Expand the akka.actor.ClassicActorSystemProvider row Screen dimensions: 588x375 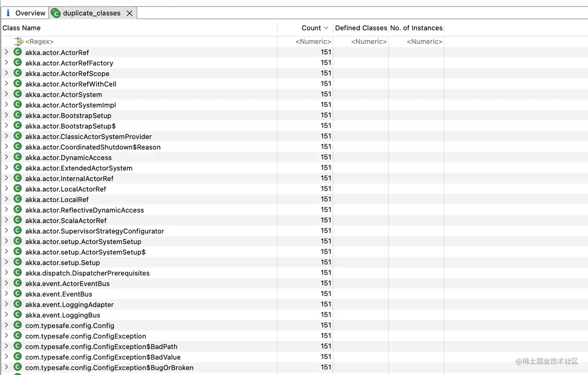(x=6, y=136)
